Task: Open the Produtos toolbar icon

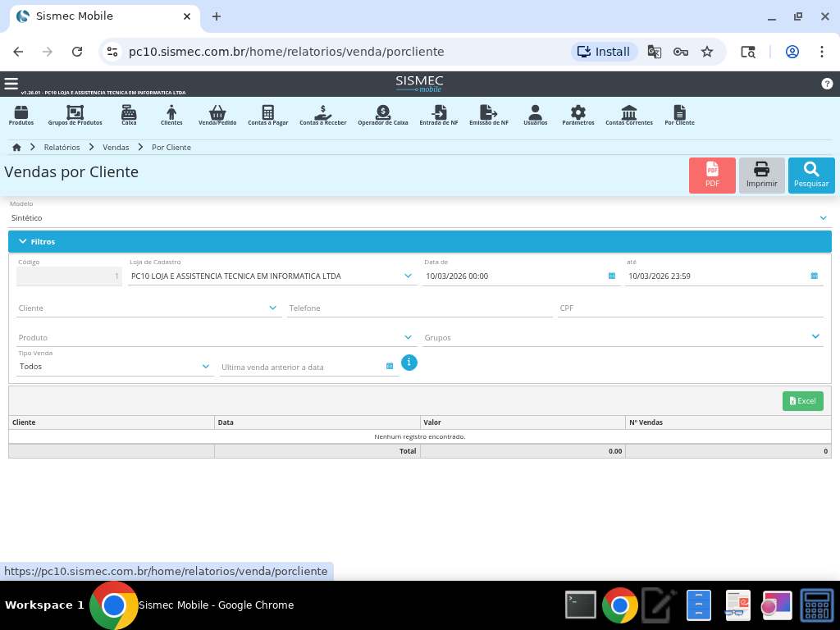Action: coord(21,115)
